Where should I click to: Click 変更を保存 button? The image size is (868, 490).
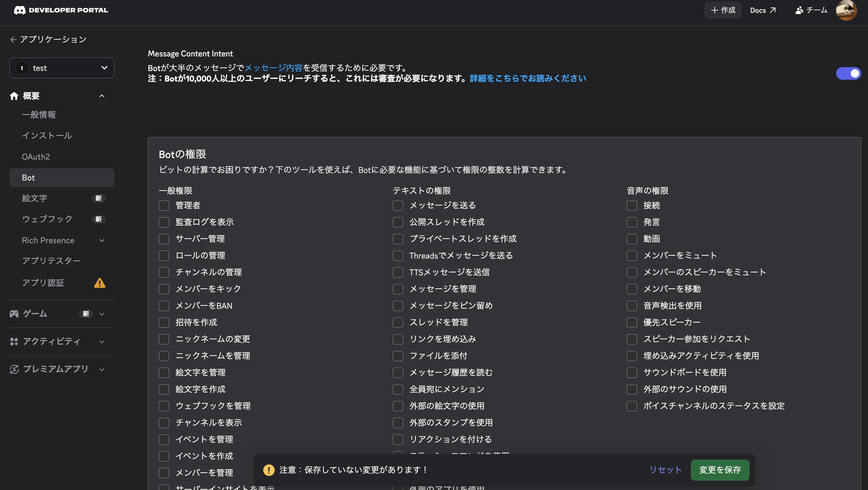pyautogui.click(x=720, y=470)
